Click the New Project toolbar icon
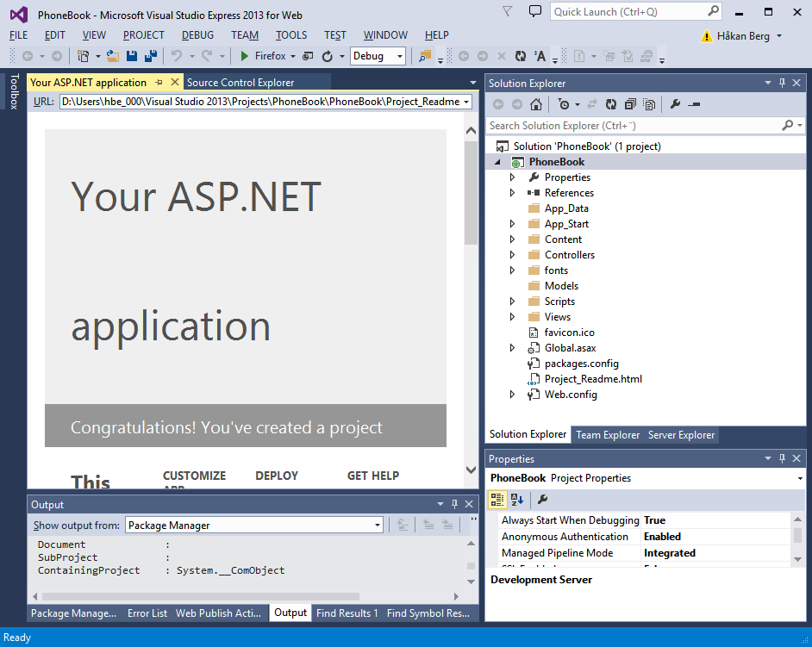 click(83, 56)
